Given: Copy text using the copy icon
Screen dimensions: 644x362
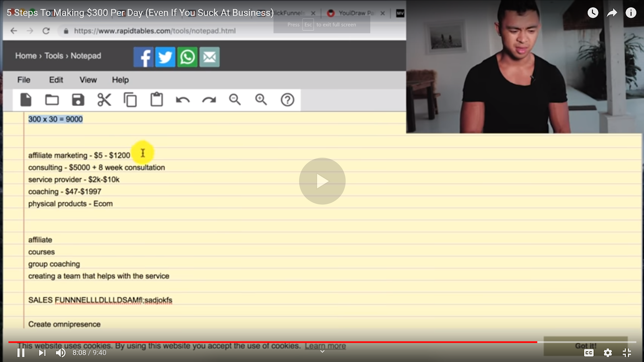Looking at the screenshot, I should point(130,100).
